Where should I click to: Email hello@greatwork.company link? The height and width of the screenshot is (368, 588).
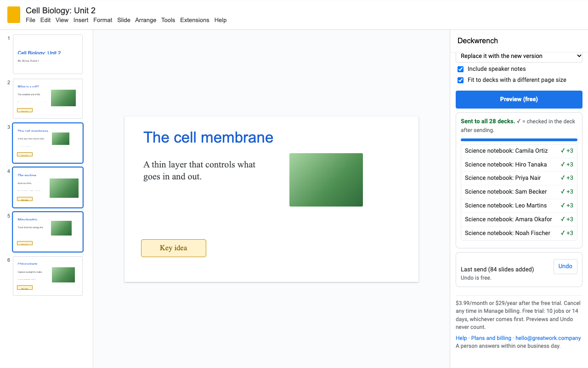pyautogui.click(x=548, y=338)
